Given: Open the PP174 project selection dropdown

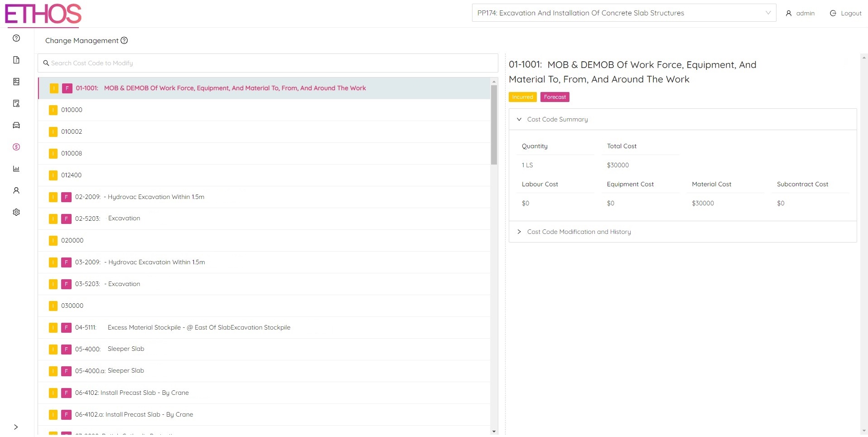Looking at the screenshot, I should click(x=623, y=13).
